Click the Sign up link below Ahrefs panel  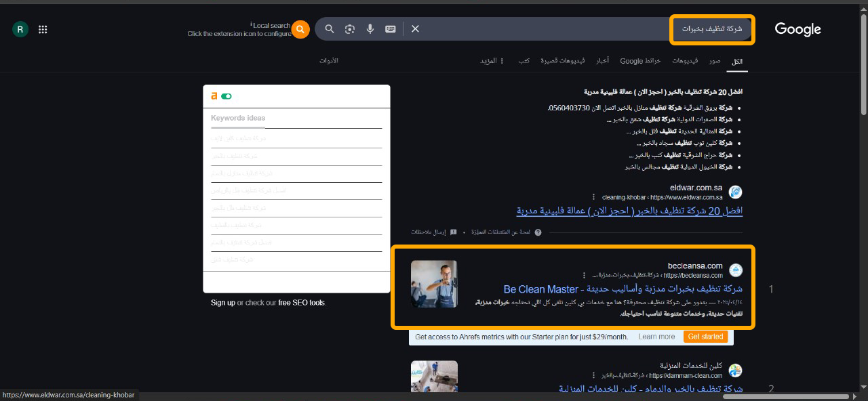click(x=223, y=303)
